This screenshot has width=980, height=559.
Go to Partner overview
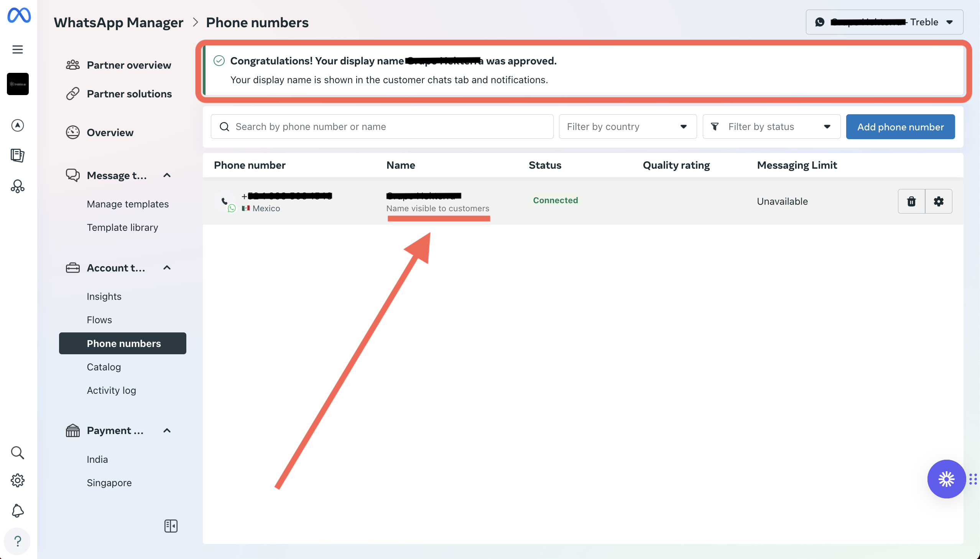pos(129,65)
